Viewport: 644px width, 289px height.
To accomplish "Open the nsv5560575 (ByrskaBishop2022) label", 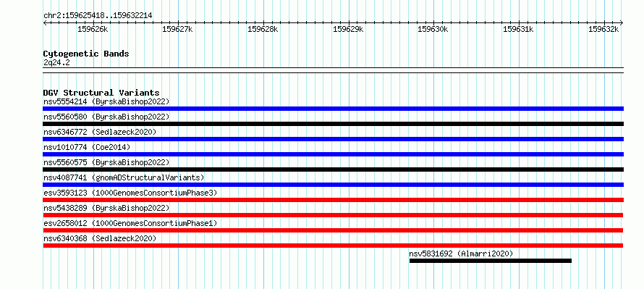I will (106, 162).
